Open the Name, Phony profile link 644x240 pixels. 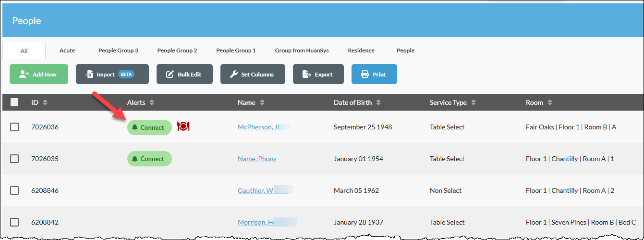point(257,159)
